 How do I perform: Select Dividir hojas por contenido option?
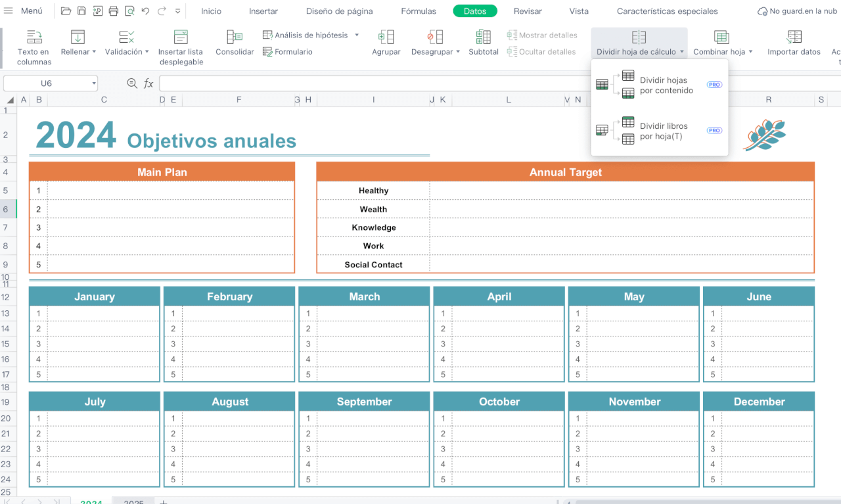pyautogui.click(x=666, y=85)
